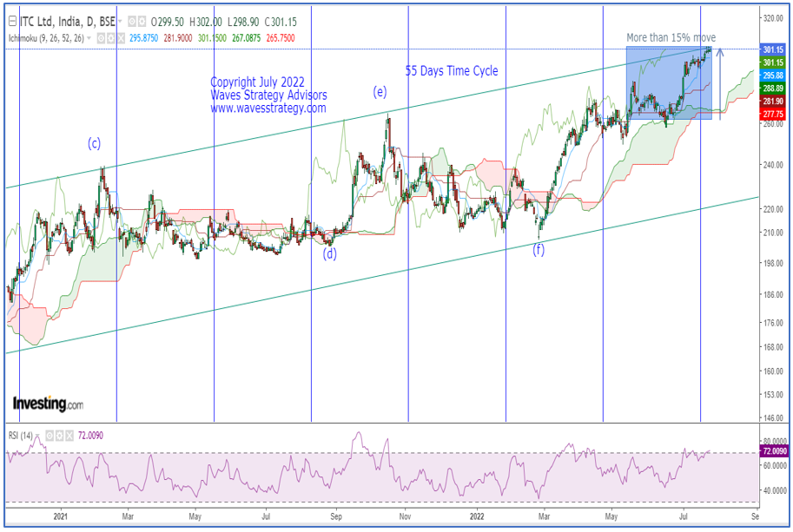Image resolution: width=793 pixels, height=532 pixels.
Task: Click the high price H302.00
Action: (205, 22)
